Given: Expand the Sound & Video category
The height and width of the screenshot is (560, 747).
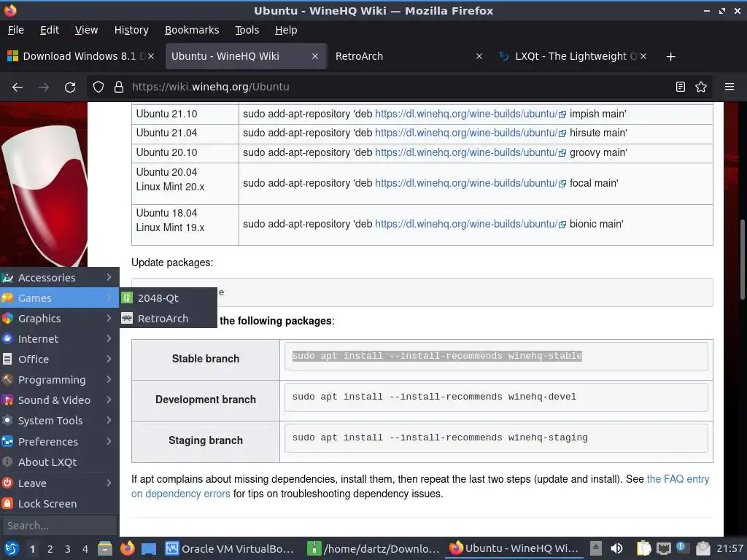Looking at the screenshot, I should [x=60, y=400].
